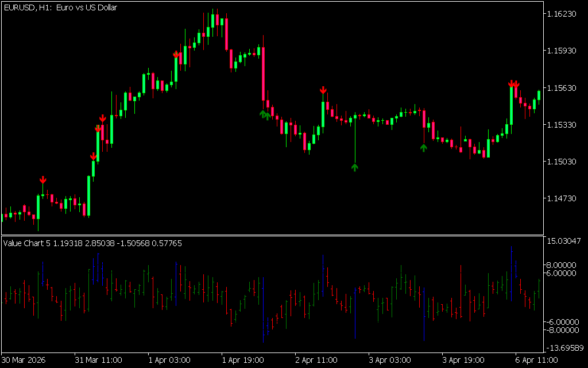
Task: Select the rightmost green buy arrow
Action: click(x=424, y=148)
